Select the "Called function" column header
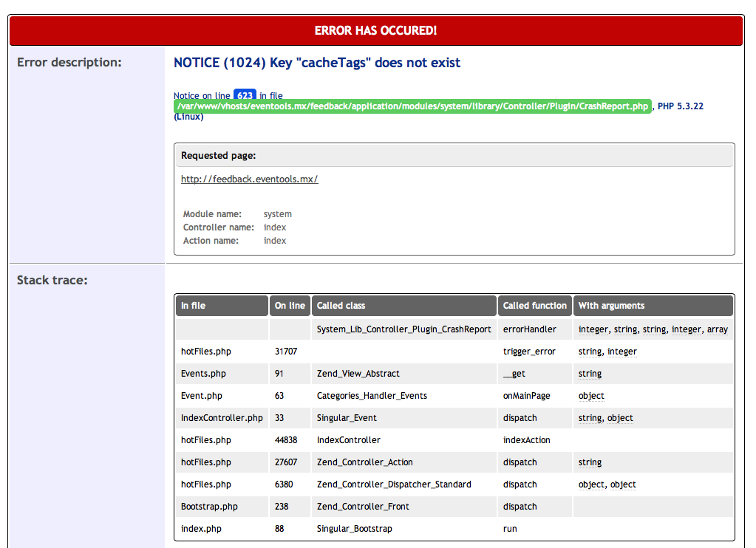The height and width of the screenshot is (548, 756). pos(534,306)
